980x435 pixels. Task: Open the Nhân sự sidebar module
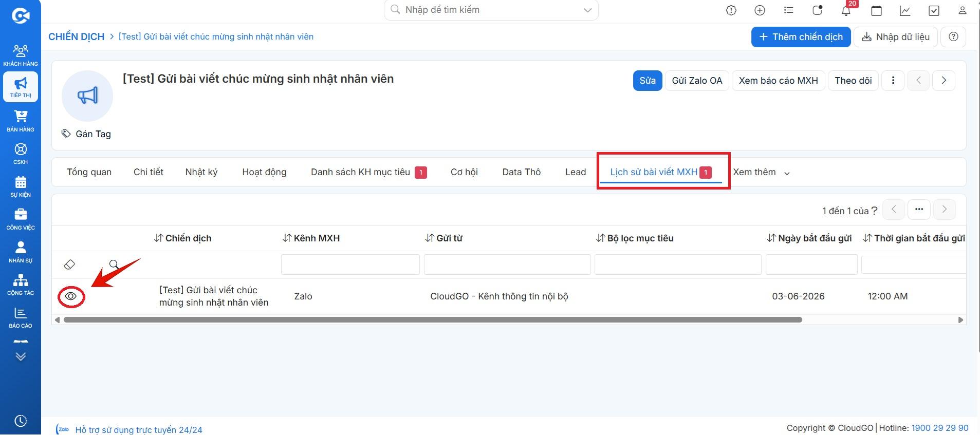[x=21, y=252]
